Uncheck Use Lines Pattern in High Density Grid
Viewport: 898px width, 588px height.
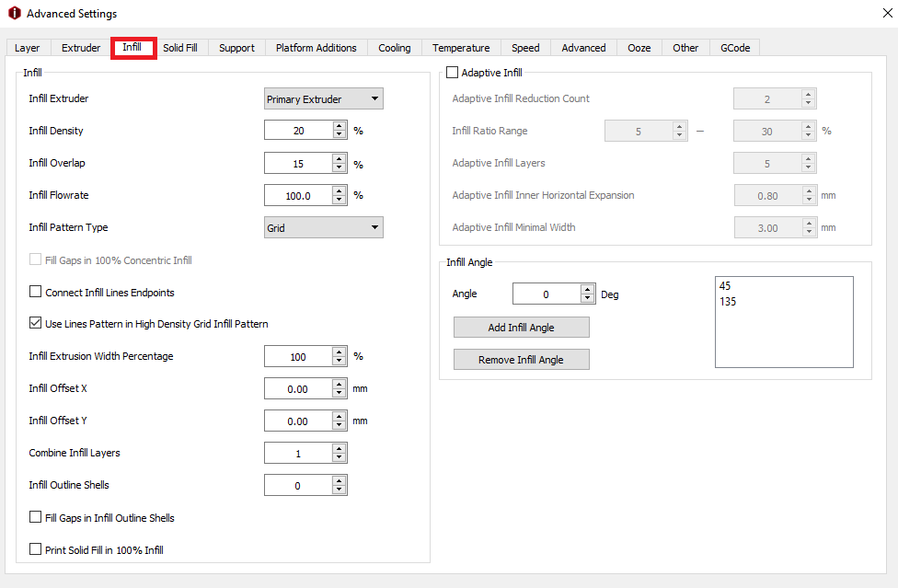coord(37,324)
